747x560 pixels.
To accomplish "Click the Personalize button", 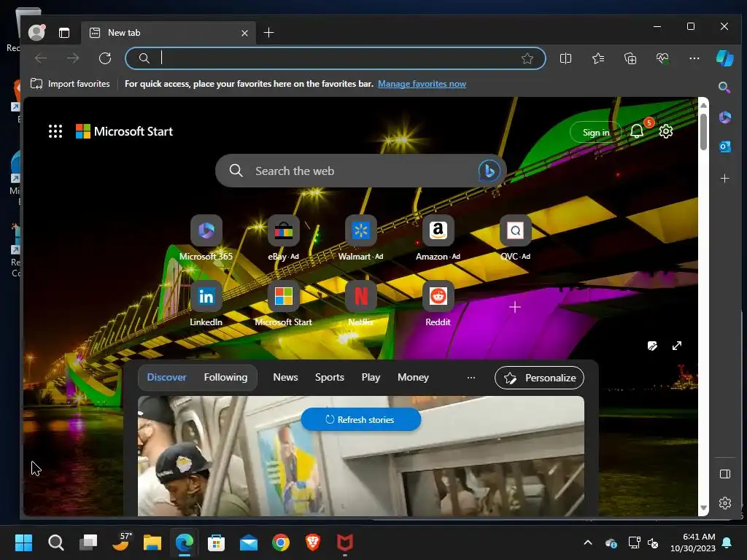I will [x=539, y=378].
